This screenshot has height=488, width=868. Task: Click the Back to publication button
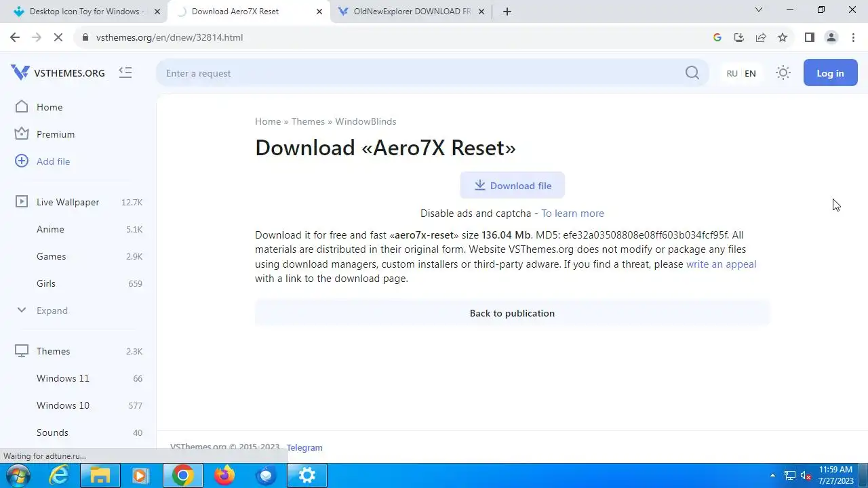[512, 313]
